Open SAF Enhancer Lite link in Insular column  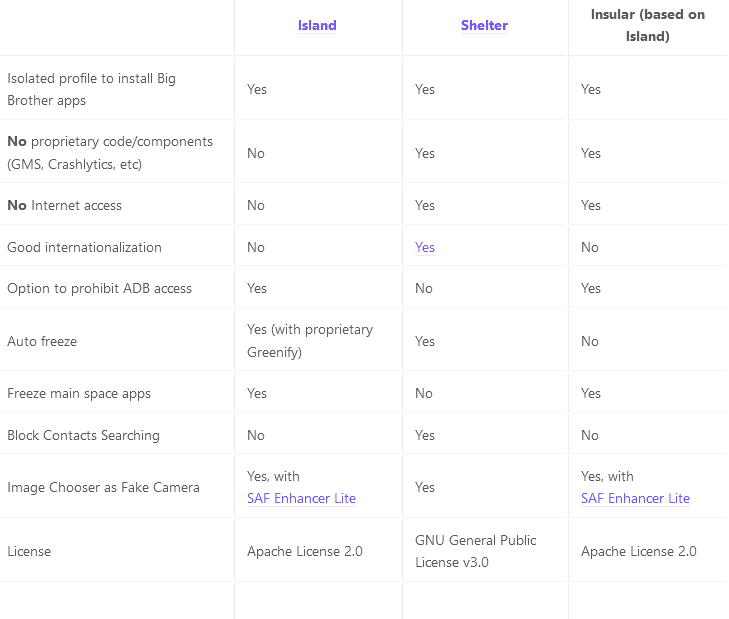click(635, 498)
